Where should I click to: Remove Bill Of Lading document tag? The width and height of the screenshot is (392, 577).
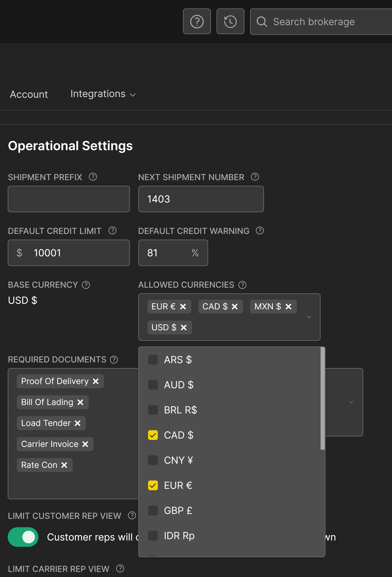click(x=80, y=402)
